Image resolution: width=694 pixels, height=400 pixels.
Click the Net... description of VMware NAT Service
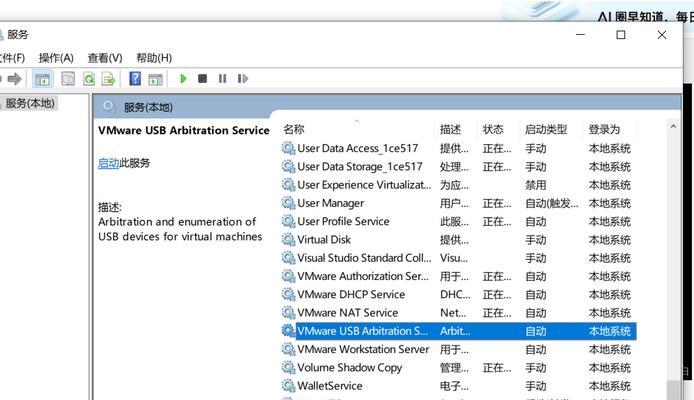coord(453,313)
